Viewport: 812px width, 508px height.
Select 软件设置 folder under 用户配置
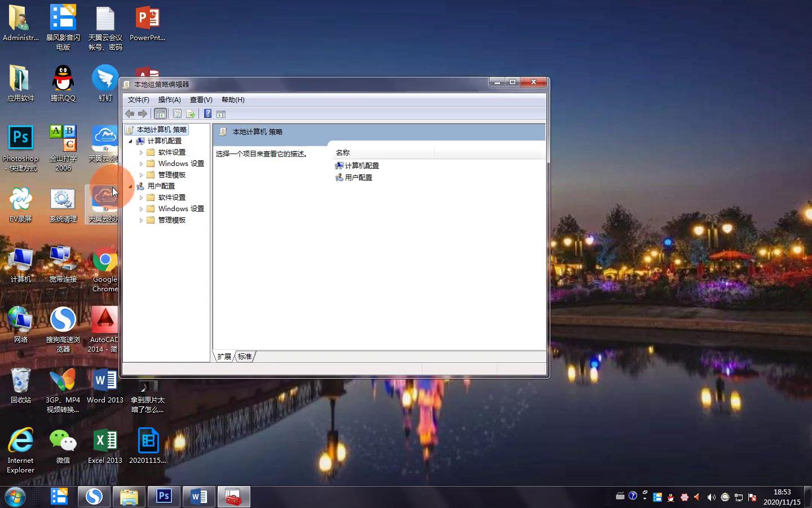coord(171,198)
